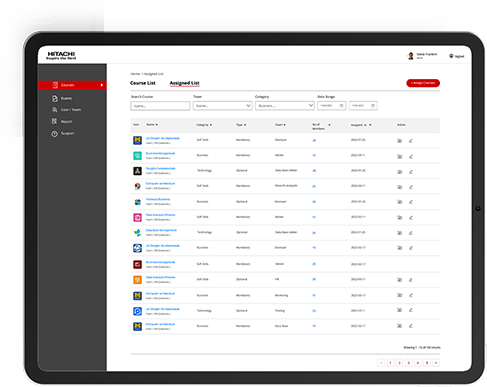487x387 pixels.
Task: Open the Technical Business course link
Action: point(158,199)
